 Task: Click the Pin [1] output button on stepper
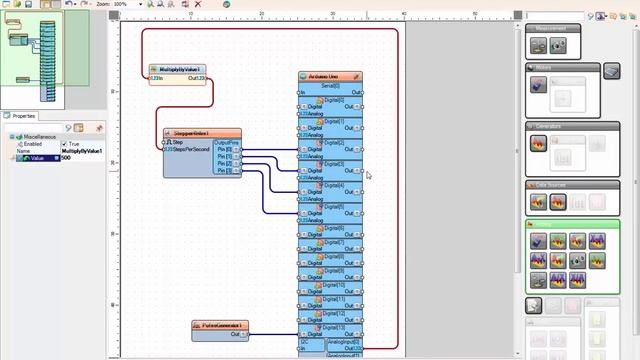coord(236,156)
